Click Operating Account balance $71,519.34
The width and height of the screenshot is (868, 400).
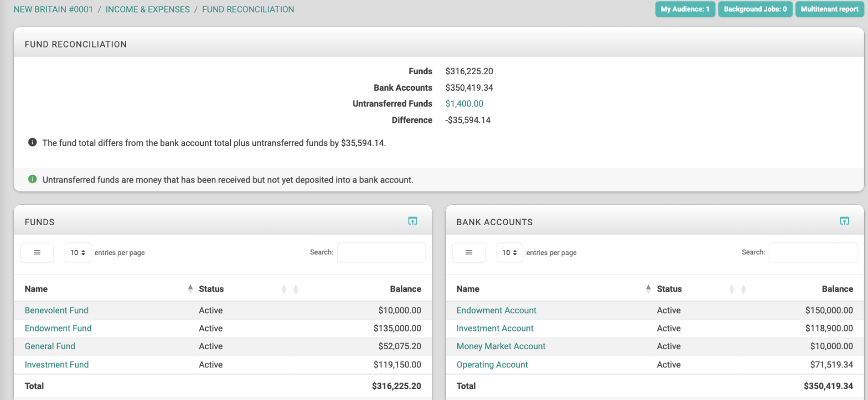coord(832,365)
